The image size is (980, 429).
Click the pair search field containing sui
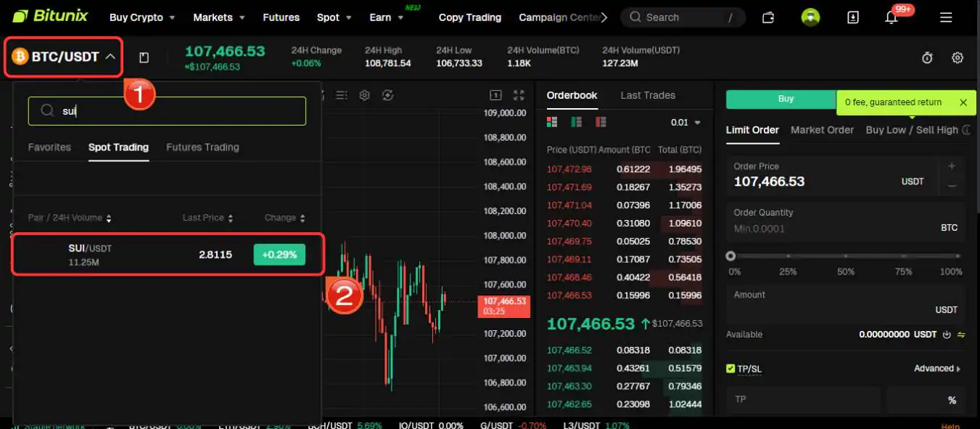click(x=167, y=111)
